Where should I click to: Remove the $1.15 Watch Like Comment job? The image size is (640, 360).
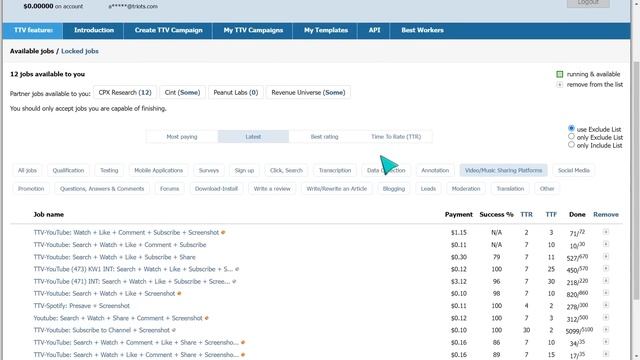pos(606,232)
